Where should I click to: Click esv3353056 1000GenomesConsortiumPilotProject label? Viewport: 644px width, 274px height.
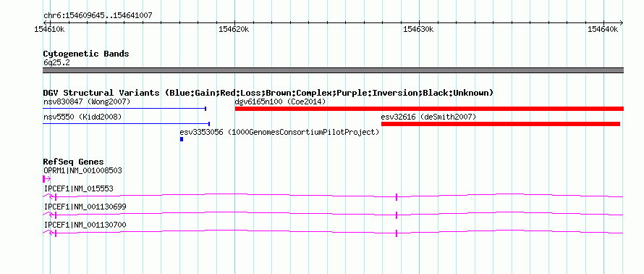pyautogui.click(x=279, y=132)
